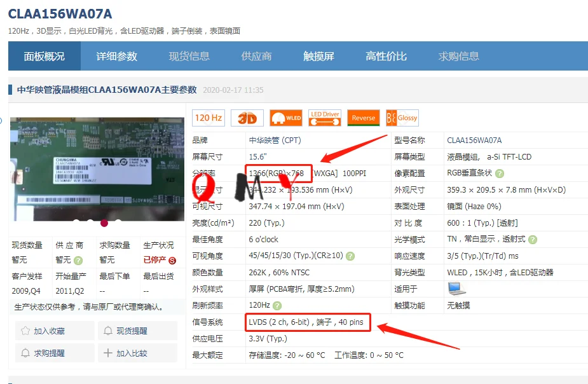
Task: Click the section heading 中华映管液晶模组CLAA156WA07A主要参数
Action: coord(107,90)
